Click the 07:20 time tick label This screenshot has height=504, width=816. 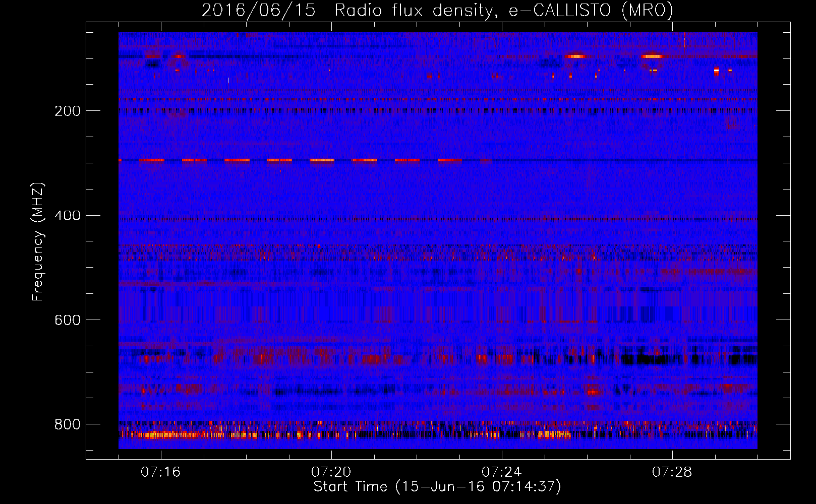pyautogui.click(x=331, y=472)
